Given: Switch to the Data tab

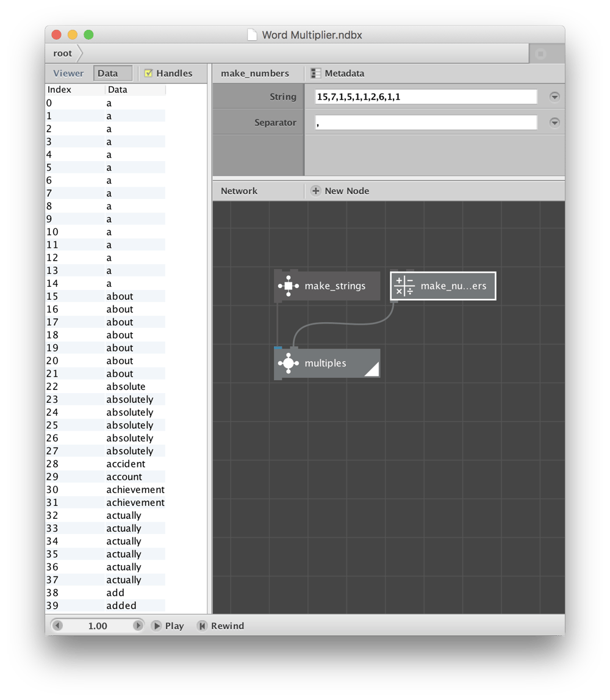Looking at the screenshot, I should tap(112, 73).
